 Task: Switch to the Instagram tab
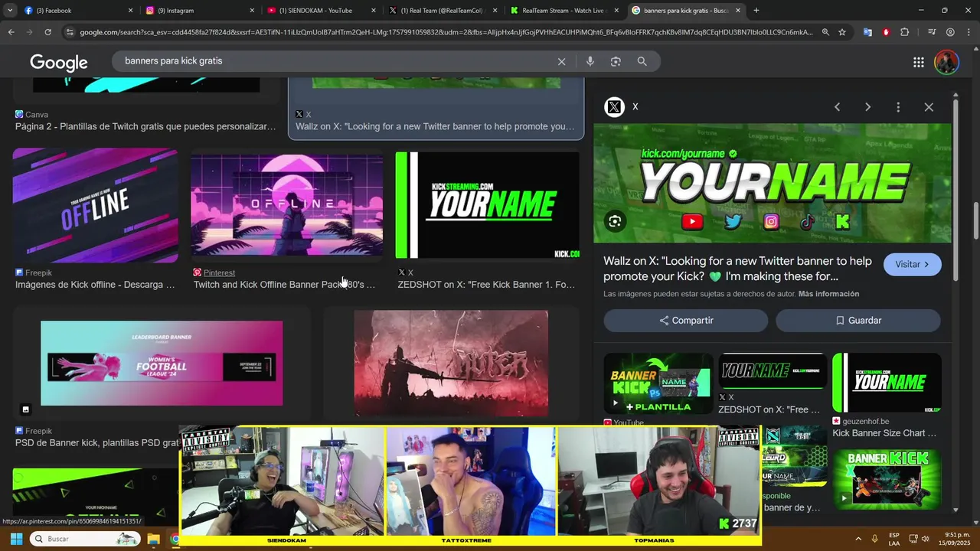click(201, 11)
